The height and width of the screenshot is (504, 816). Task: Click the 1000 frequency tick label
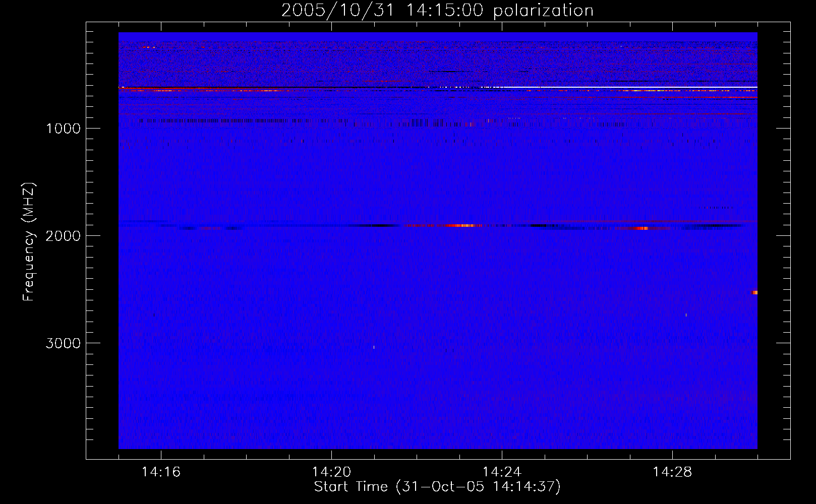tap(63, 128)
